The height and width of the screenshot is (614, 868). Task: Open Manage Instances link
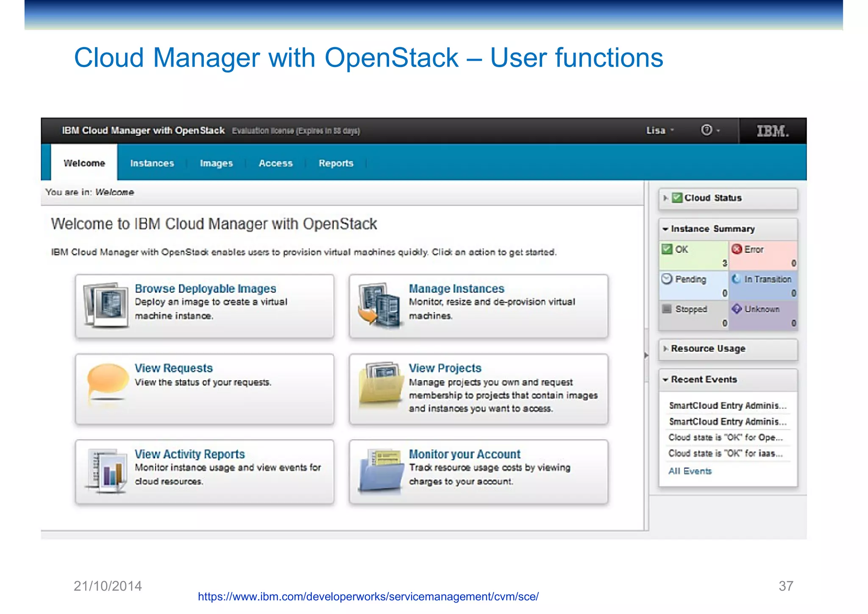pyautogui.click(x=456, y=288)
